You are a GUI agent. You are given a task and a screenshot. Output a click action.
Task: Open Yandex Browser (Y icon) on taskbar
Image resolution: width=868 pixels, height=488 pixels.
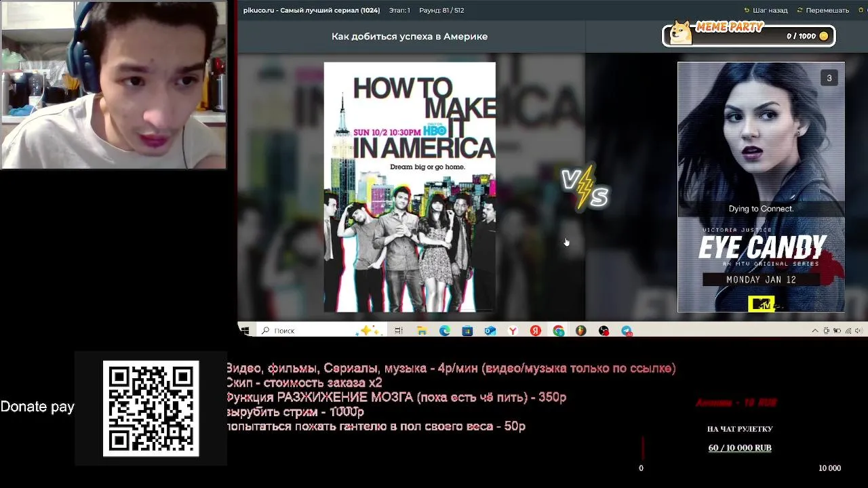pyautogui.click(x=513, y=331)
